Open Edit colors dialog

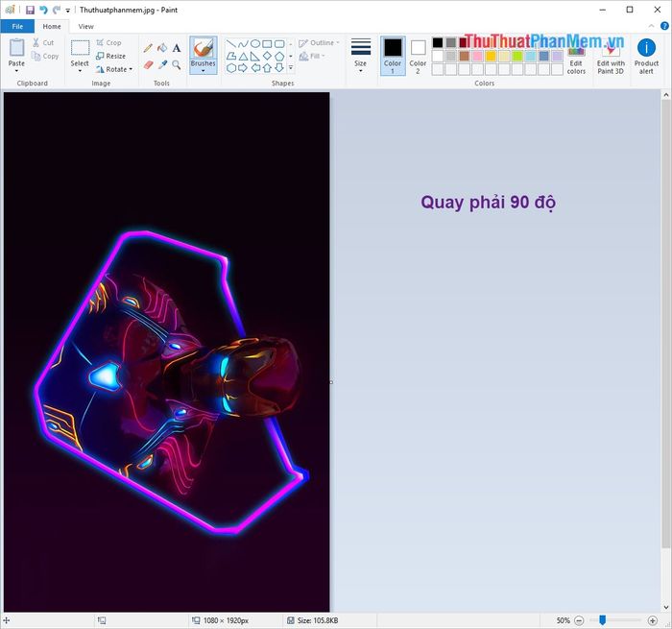point(576,56)
